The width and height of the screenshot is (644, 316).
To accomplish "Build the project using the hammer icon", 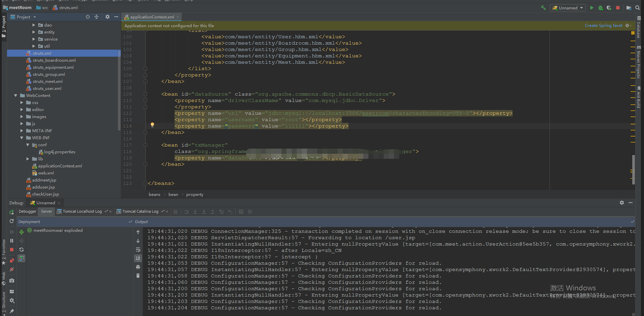I will tap(543, 8).
